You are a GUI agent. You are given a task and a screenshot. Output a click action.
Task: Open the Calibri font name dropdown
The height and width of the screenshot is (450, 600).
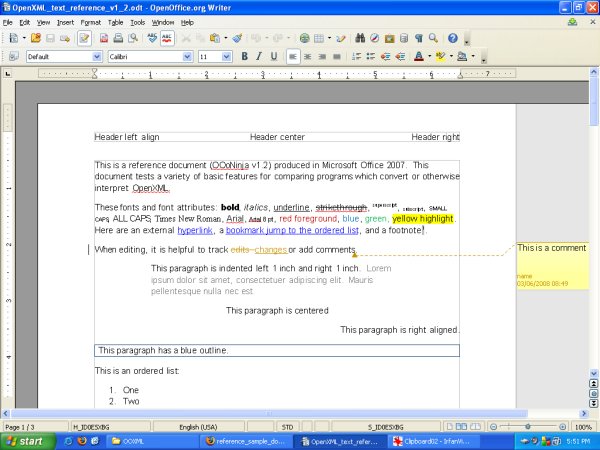click(x=189, y=57)
